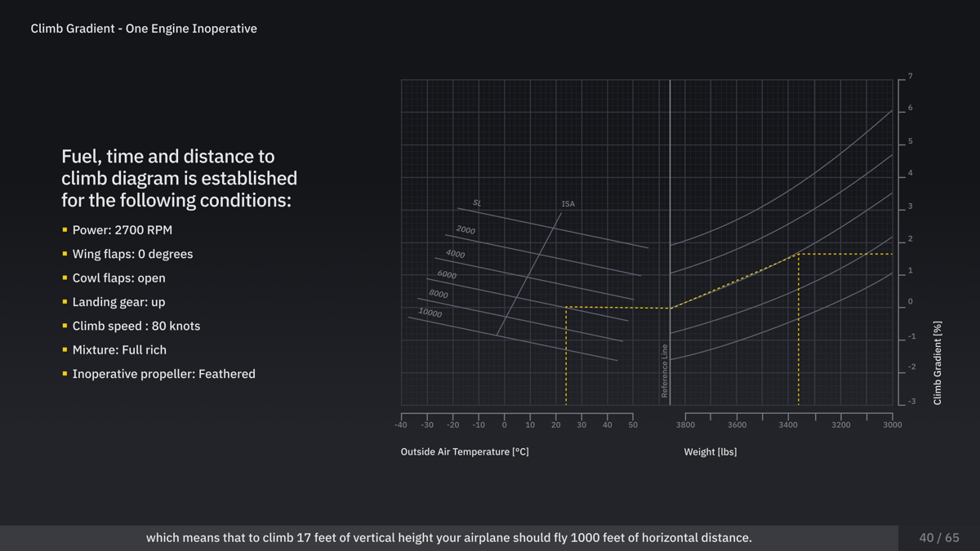Click the Climb Gradient [%] axis title
This screenshot has height=551, width=980.
(938, 362)
